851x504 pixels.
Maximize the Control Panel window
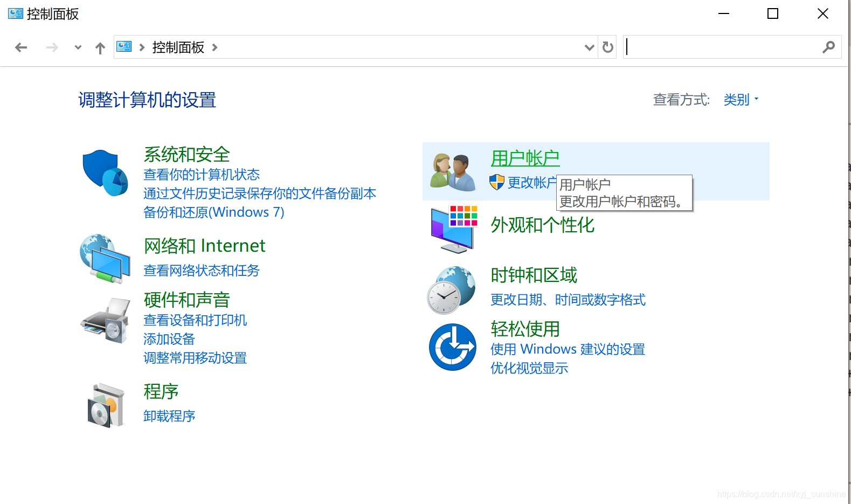coord(773,13)
